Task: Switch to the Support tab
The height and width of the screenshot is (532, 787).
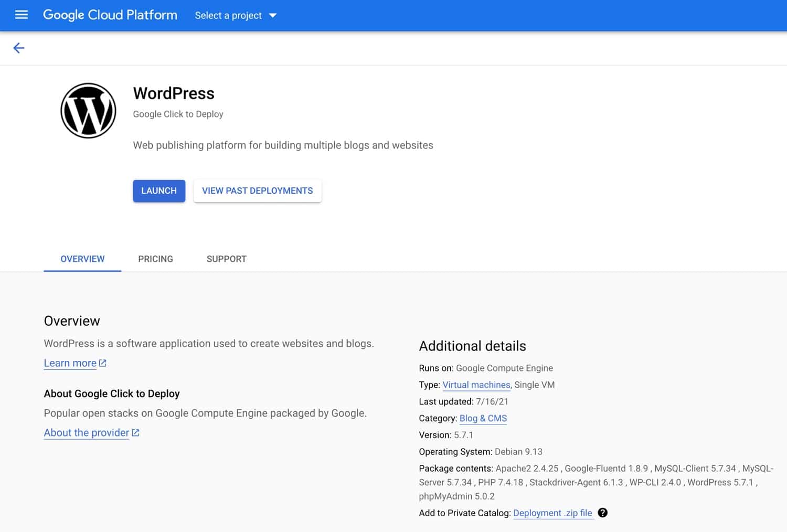Action: click(x=226, y=259)
